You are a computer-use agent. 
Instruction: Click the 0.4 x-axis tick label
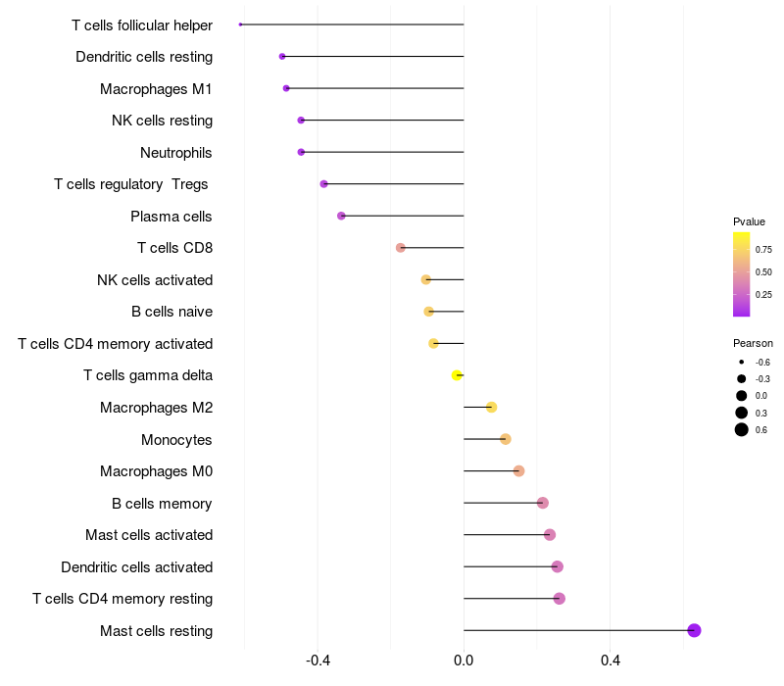(610, 661)
